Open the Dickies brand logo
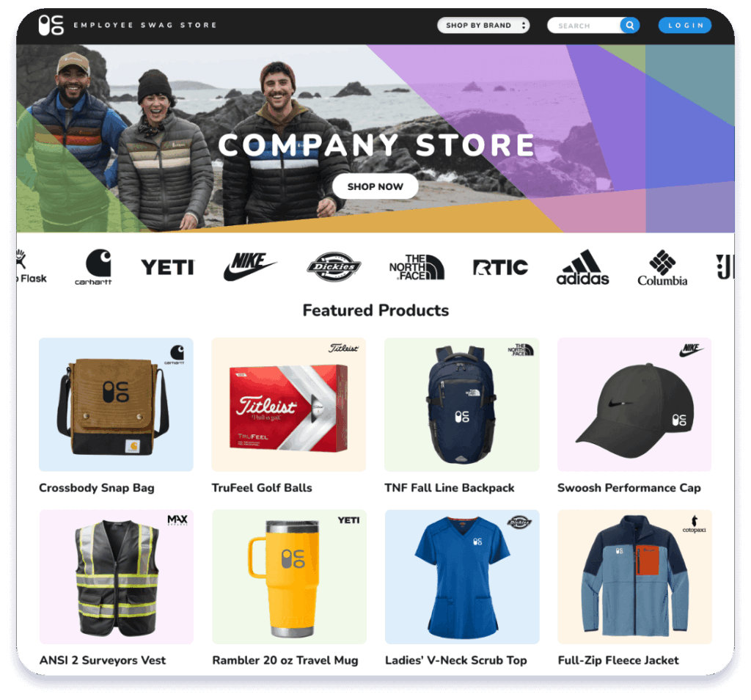Viewport: 751px width, 700px height. point(334,266)
